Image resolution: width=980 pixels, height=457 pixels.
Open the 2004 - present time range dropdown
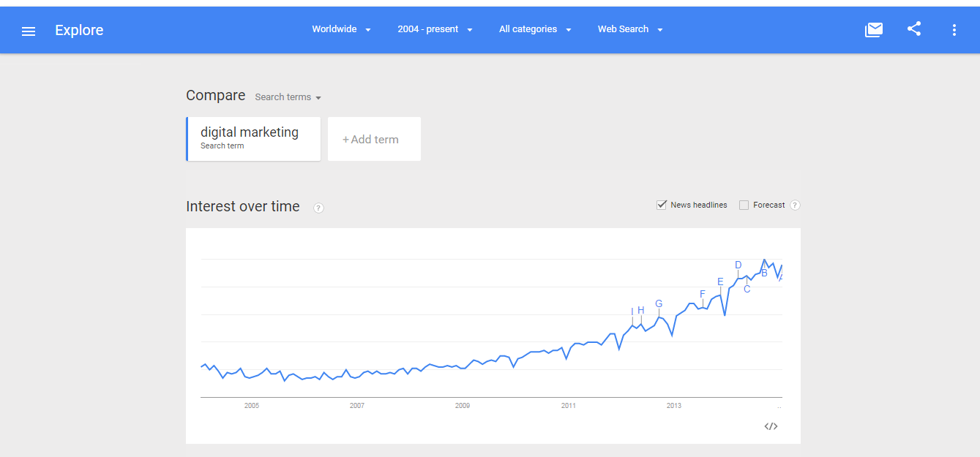[435, 29]
